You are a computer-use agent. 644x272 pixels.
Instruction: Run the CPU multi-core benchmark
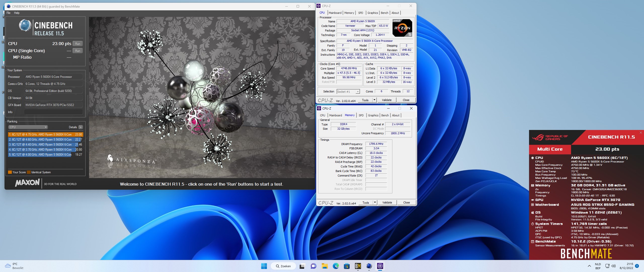coord(78,44)
